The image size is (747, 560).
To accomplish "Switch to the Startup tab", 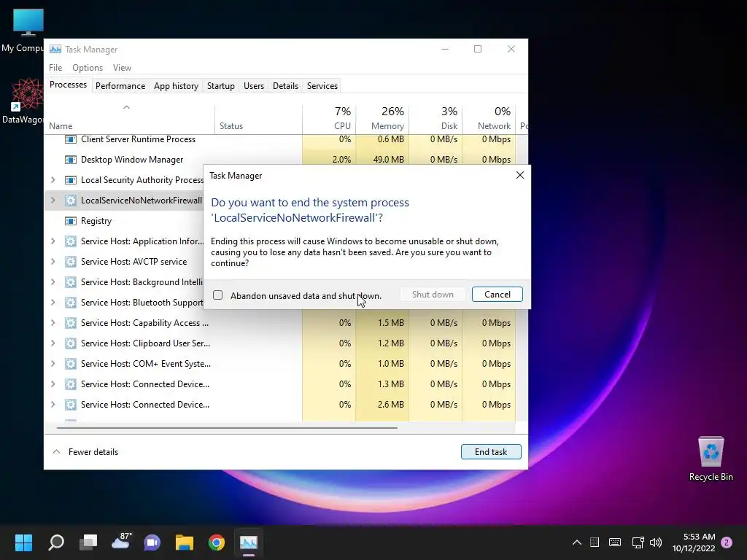I will [x=220, y=86].
